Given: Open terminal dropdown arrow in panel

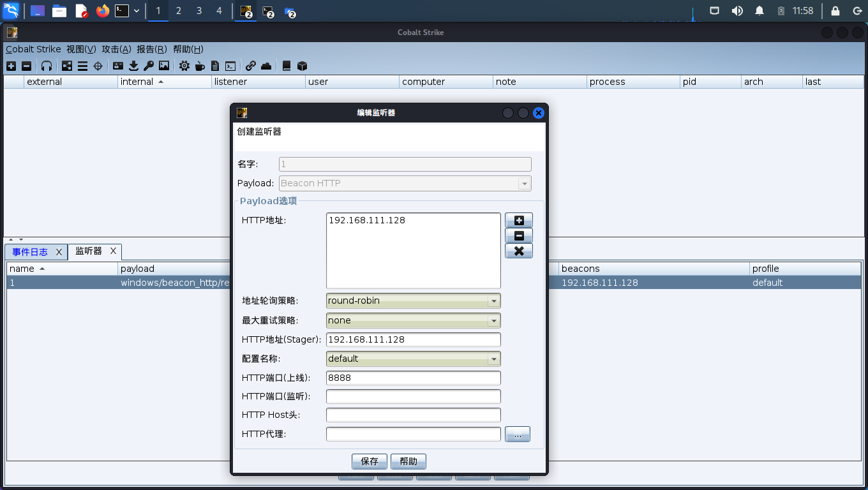Looking at the screenshot, I should [x=137, y=11].
